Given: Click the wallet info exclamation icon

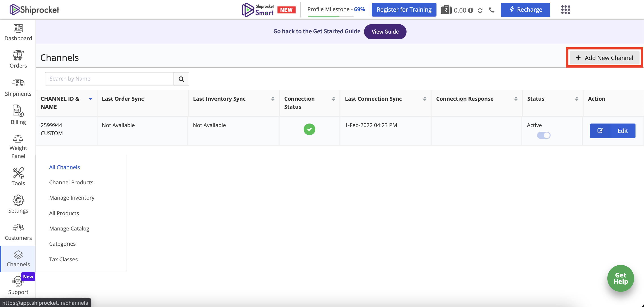Looking at the screenshot, I should click(470, 10).
